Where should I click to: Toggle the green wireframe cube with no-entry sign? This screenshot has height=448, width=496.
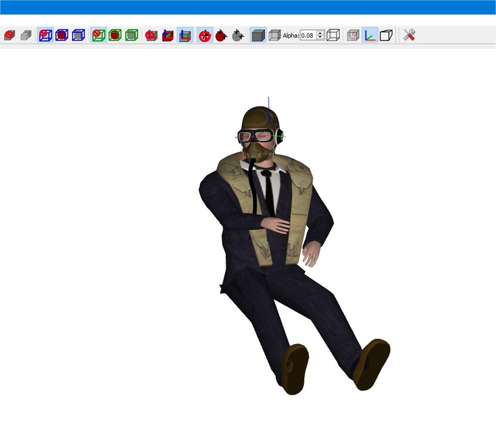click(98, 35)
